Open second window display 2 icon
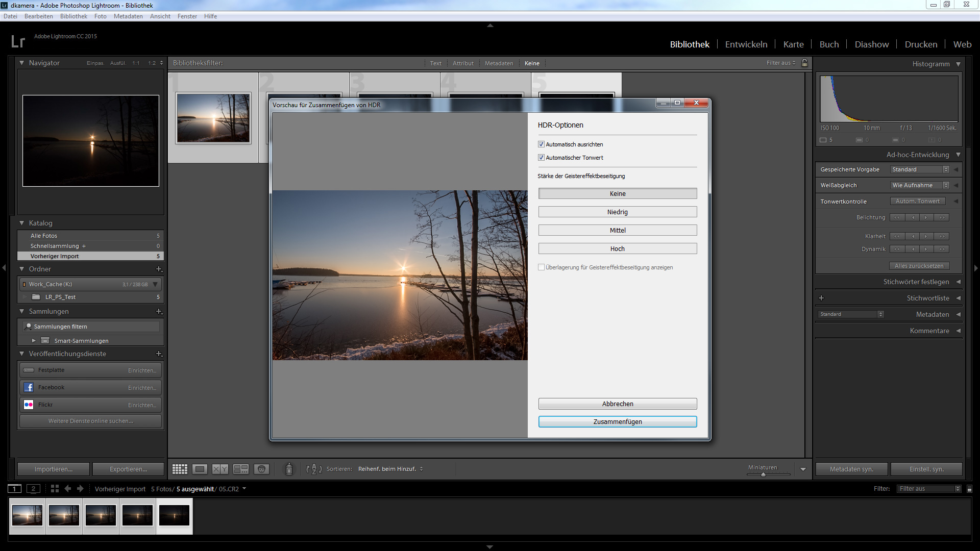The width and height of the screenshot is (980, 551). (x=33, y=489)
